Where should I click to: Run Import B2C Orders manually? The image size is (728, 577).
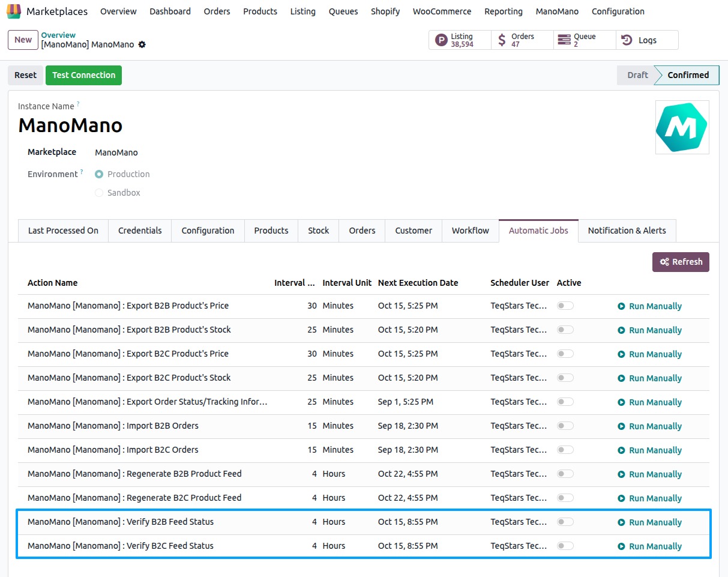pos(650,450)
